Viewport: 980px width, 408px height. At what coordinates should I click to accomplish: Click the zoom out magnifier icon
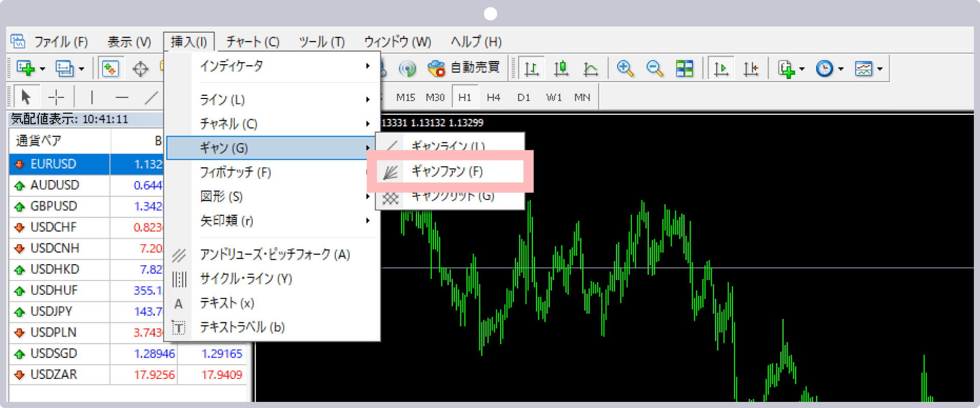click(x=654, y=68)
